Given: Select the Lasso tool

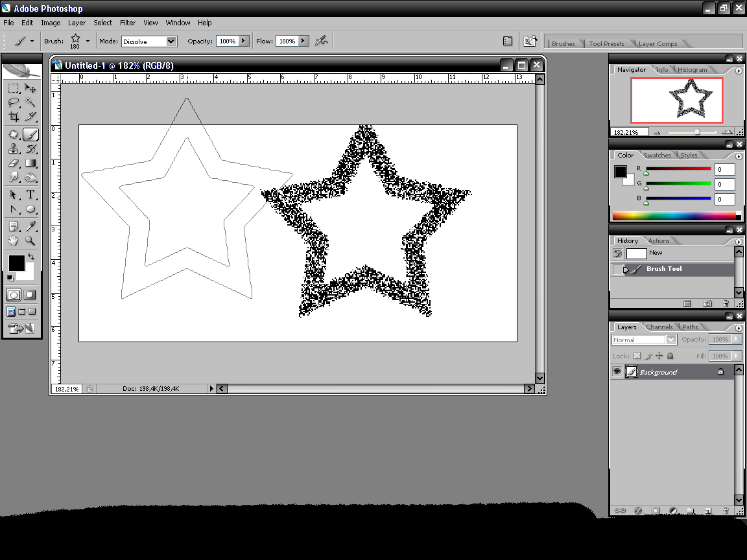Looking at the screenshot, I should click(x=14, y=102).
